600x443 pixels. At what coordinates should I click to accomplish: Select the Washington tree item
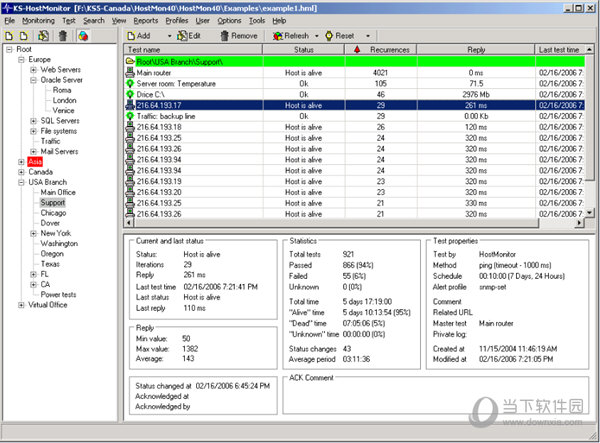(59, 244)
